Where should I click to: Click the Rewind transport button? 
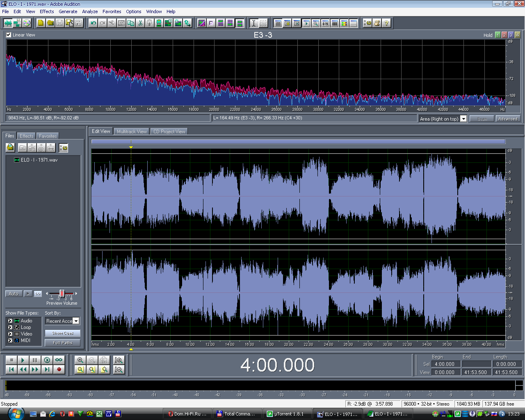point(23,370)
